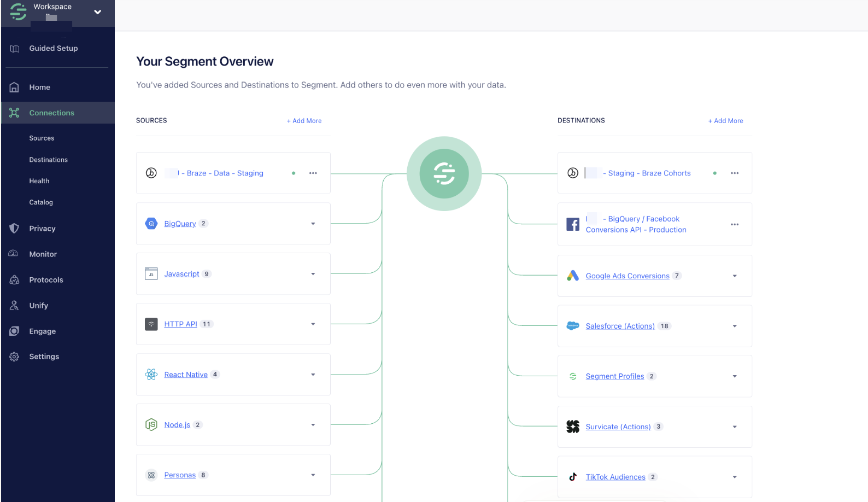868x502 pixels.
Task: Click the Salesforce cloud icon
Action: click(573, 326)
